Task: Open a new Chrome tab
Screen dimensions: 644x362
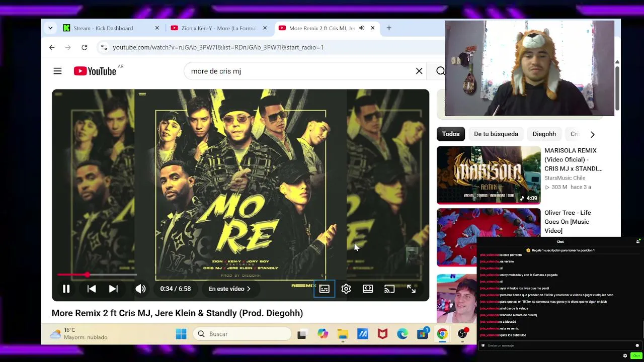Action: click(389, 28)
